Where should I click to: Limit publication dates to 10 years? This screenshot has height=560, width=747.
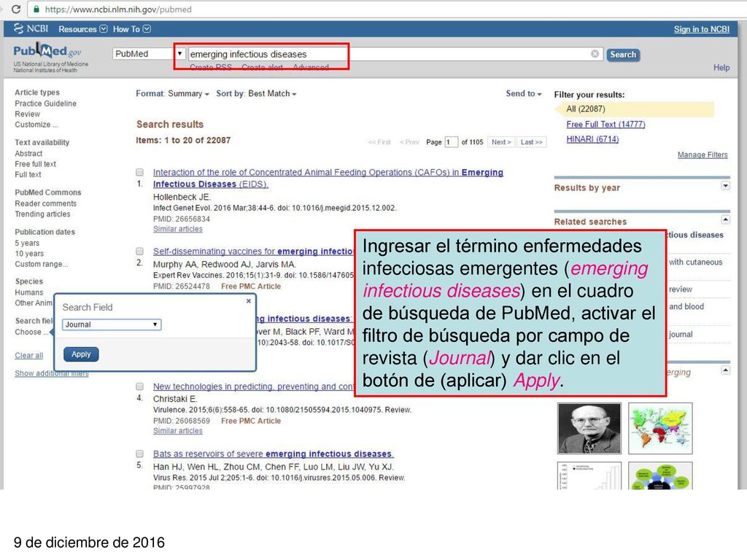29,253
